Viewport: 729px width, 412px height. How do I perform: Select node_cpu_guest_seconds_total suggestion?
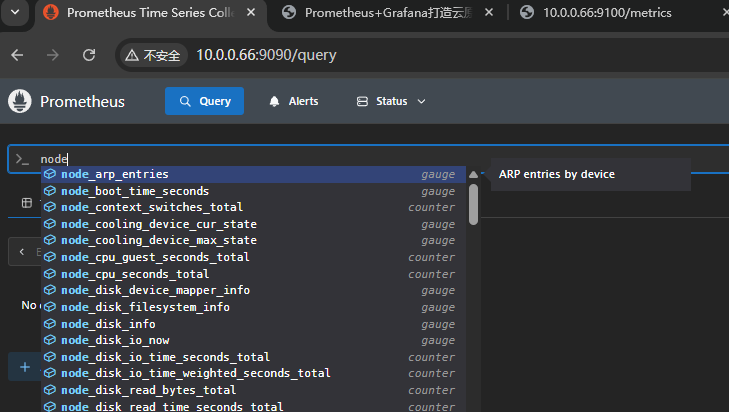point(253,257)
